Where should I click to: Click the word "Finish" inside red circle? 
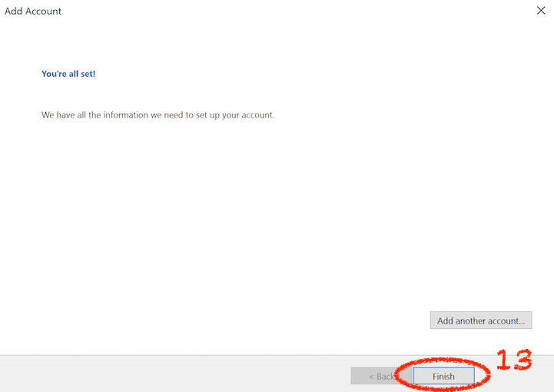(x=443, y=377)
